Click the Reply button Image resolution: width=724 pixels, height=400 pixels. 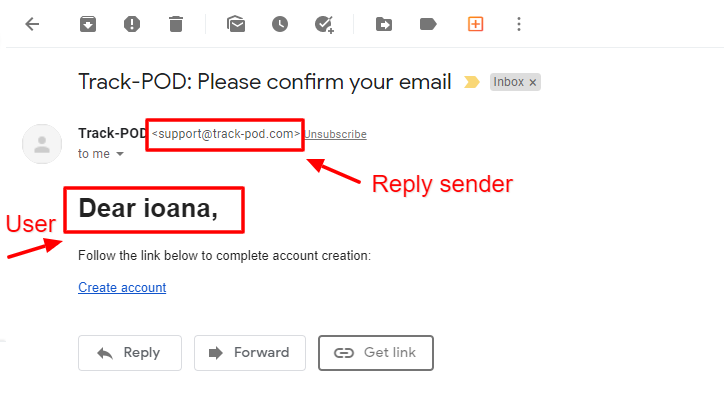tap(130, 353)
